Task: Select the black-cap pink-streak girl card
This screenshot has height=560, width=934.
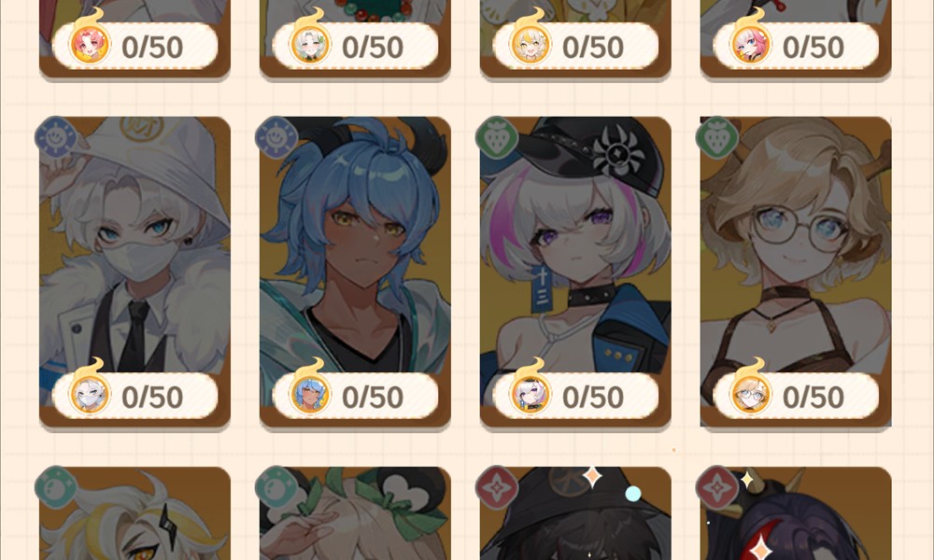Action: point(575,272)
